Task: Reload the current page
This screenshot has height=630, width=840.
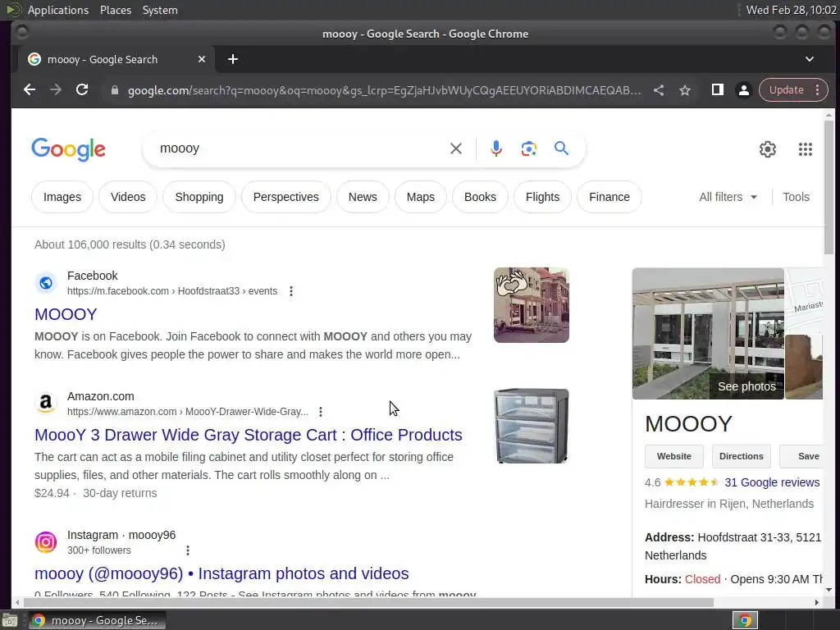Action: pos(82,90)
